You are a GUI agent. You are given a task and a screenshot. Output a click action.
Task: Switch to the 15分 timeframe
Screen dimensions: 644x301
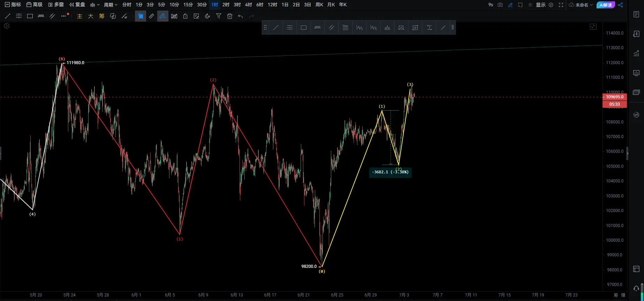[x=188, y=5]
